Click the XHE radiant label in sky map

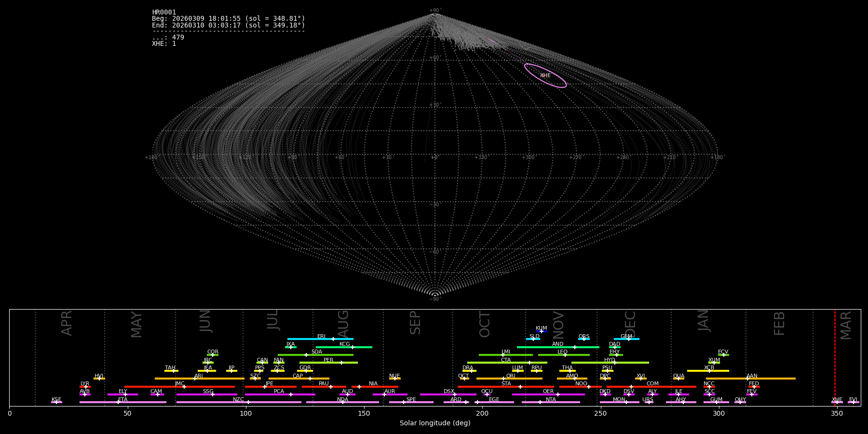pos(545,76)
